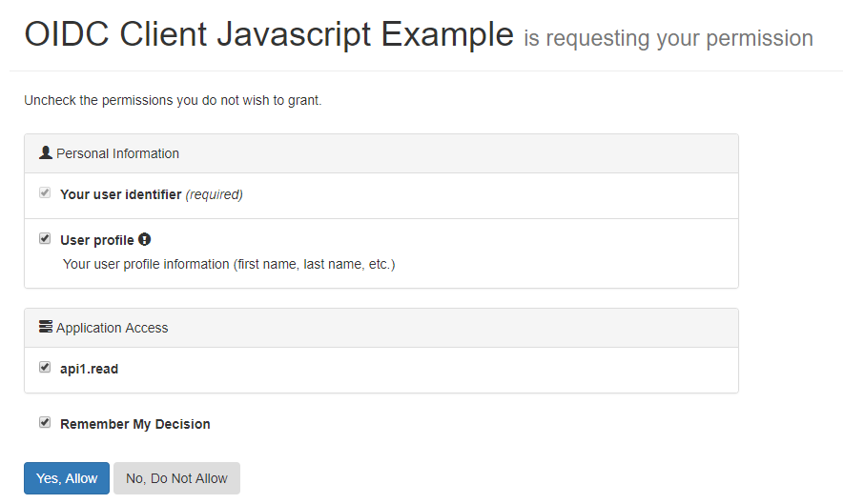843x504 pixels.
Task: Select the Application Access panel heading text
Action: point(112,328)
